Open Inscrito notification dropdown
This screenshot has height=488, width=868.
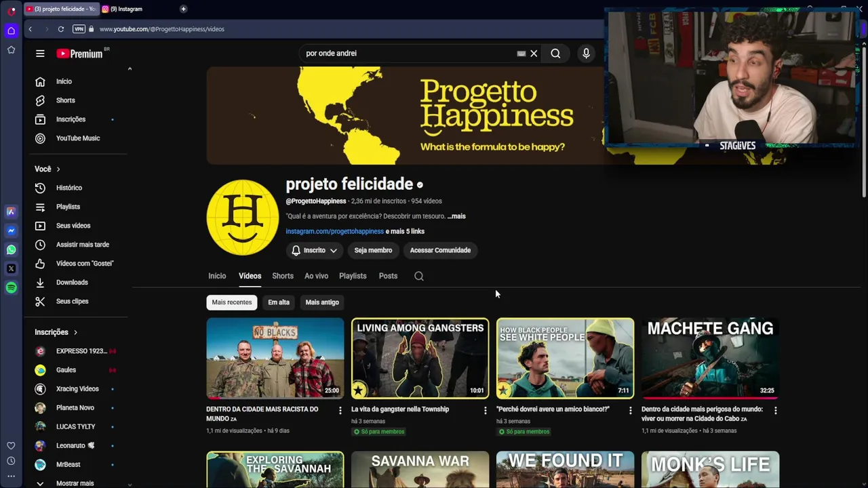pyautogui.click(x=315, y=250)
